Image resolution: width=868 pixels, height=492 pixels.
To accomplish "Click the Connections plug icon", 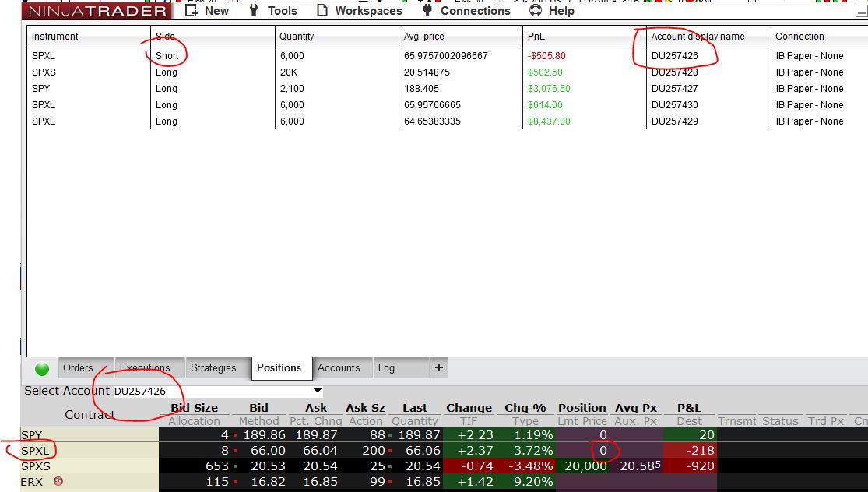I will 427,11.
